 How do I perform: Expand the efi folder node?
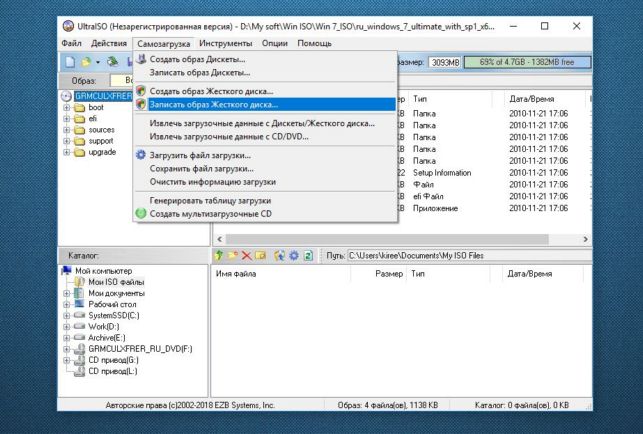[x=66, y=119]
